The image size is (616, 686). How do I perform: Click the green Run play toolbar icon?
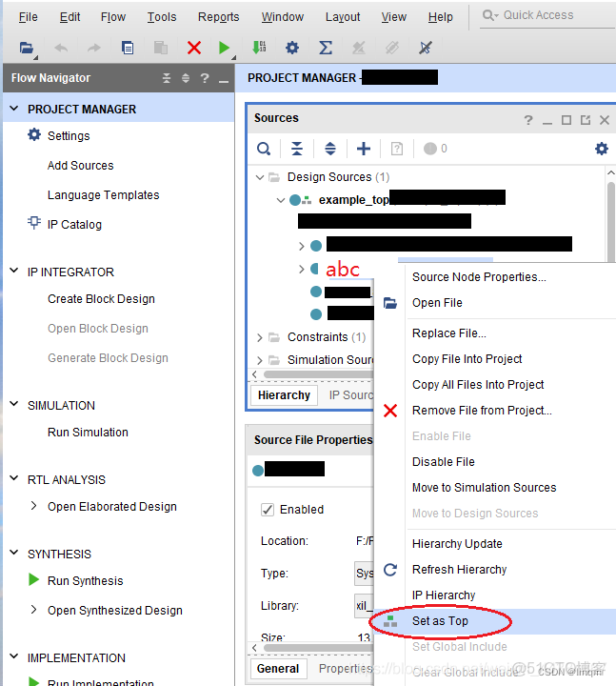click(224, 48)
